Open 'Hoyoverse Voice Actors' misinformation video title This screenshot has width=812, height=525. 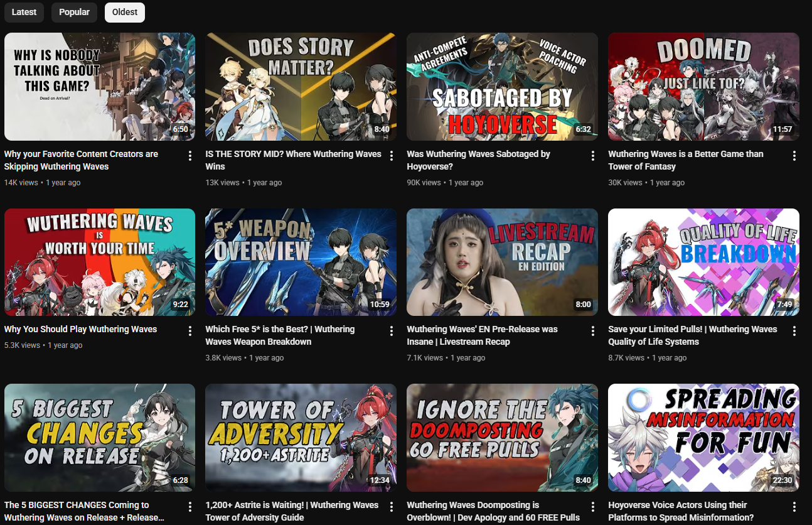click(x=681, y=511)
